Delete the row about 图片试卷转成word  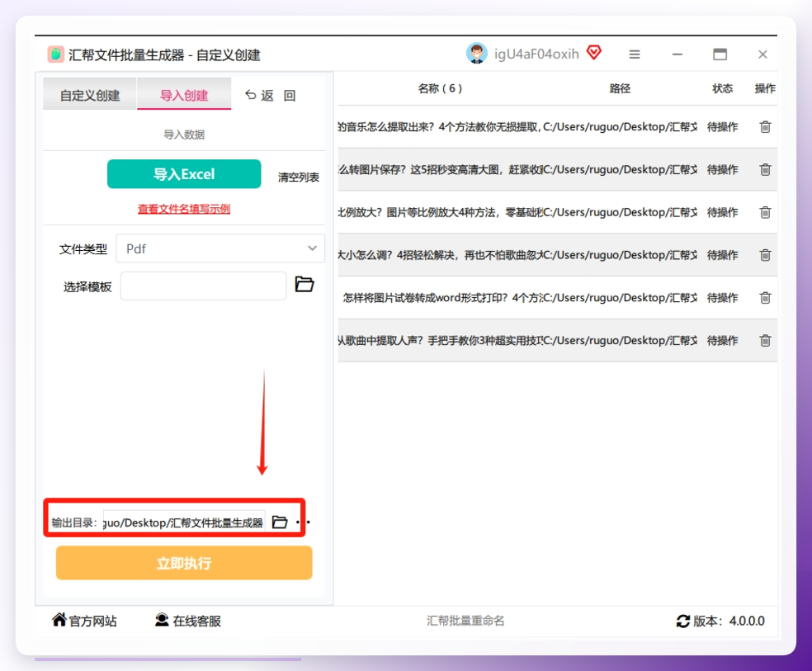pos(765,298)
